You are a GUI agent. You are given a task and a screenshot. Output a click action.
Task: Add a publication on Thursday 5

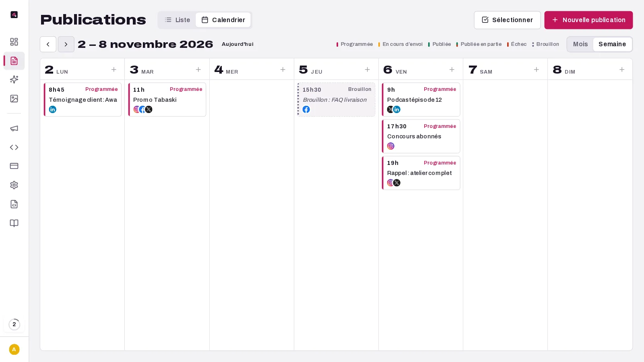367,70
